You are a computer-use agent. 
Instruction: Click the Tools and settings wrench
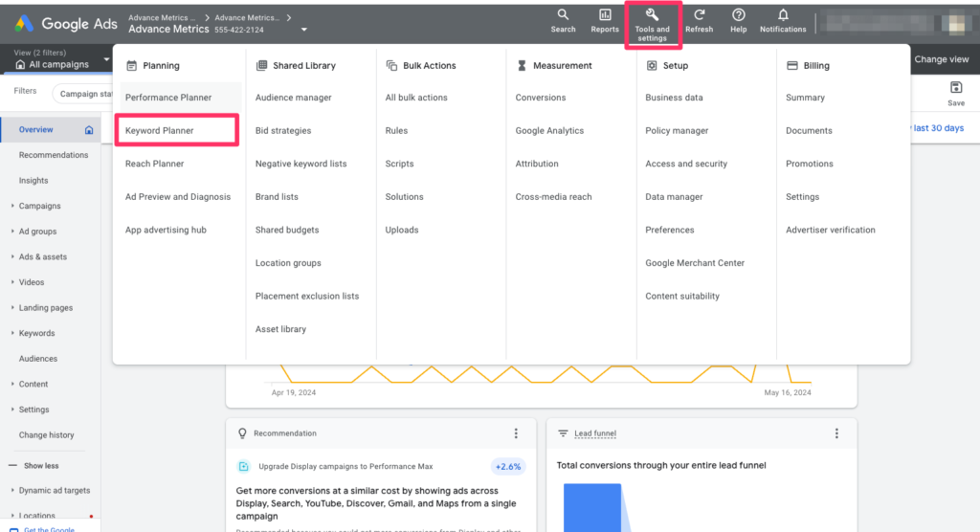(652, 15)
